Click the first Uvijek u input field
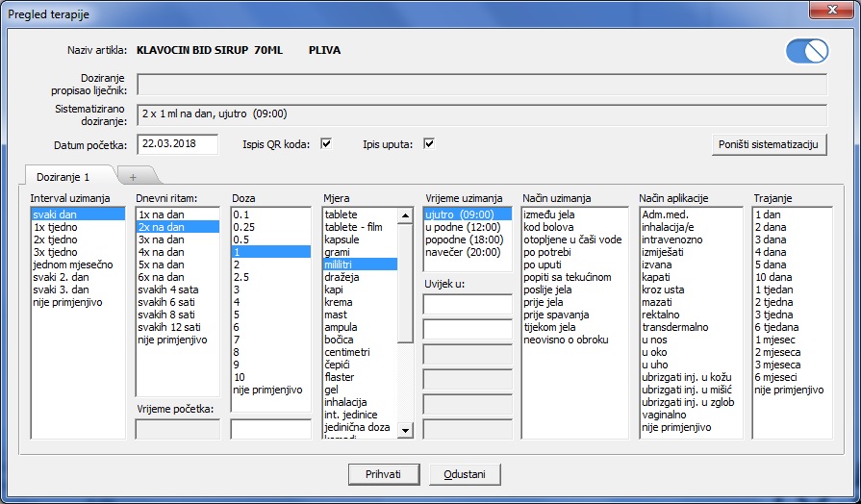The height and width of the screenshot is (504, 861). (468, 304)
